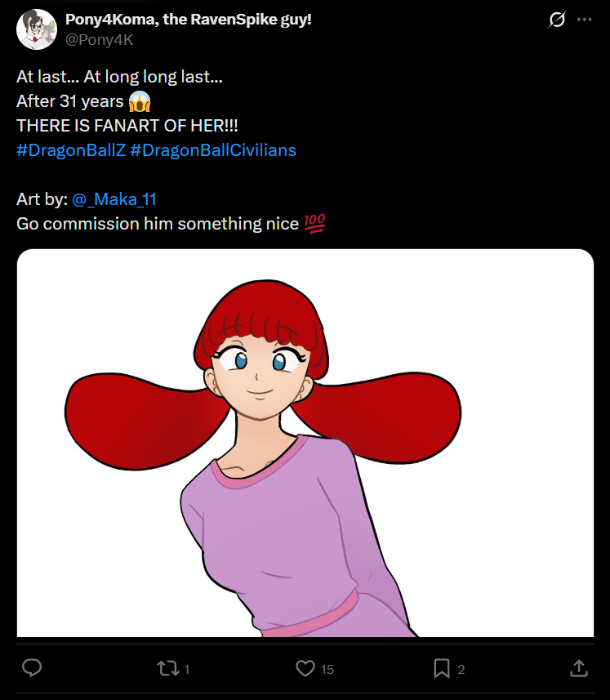Toggle the bookmark icon for this post

click(x=442, y=668)
